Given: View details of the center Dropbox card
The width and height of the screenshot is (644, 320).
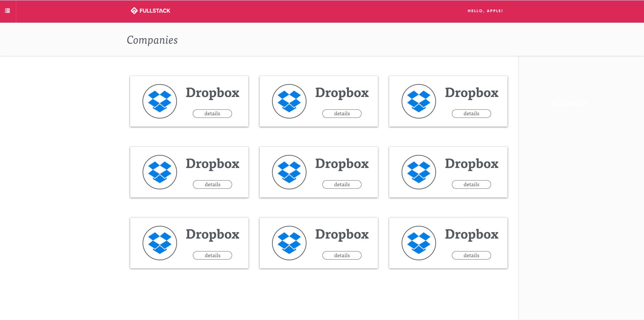Looking at the screenshot, I should point(342,184).
